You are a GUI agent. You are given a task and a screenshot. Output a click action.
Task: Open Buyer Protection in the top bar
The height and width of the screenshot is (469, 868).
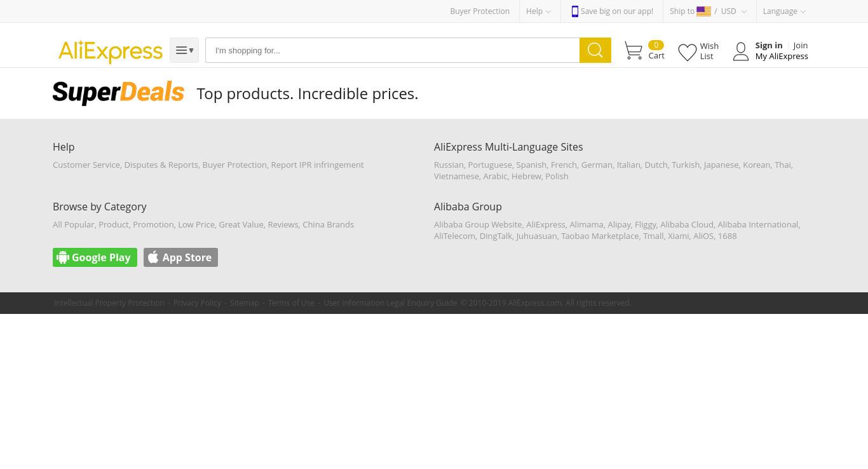click(x=480, y=11)
